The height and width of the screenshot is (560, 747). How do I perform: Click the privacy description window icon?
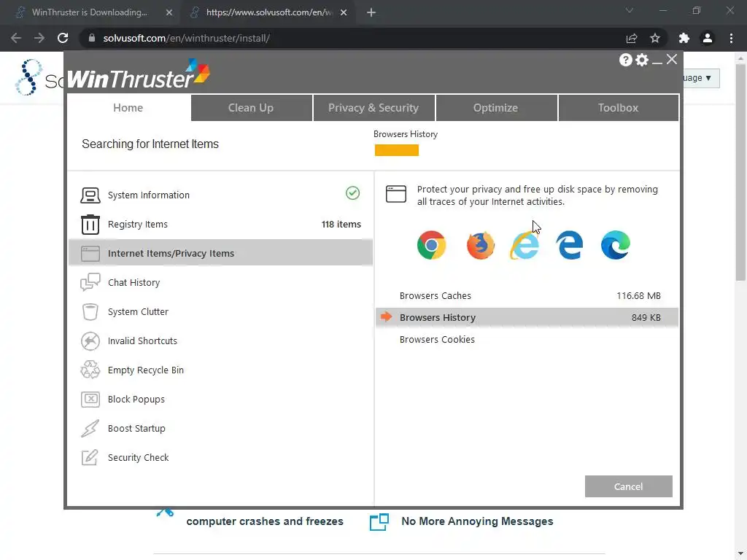pyautogui.click(x=396, y=194)
